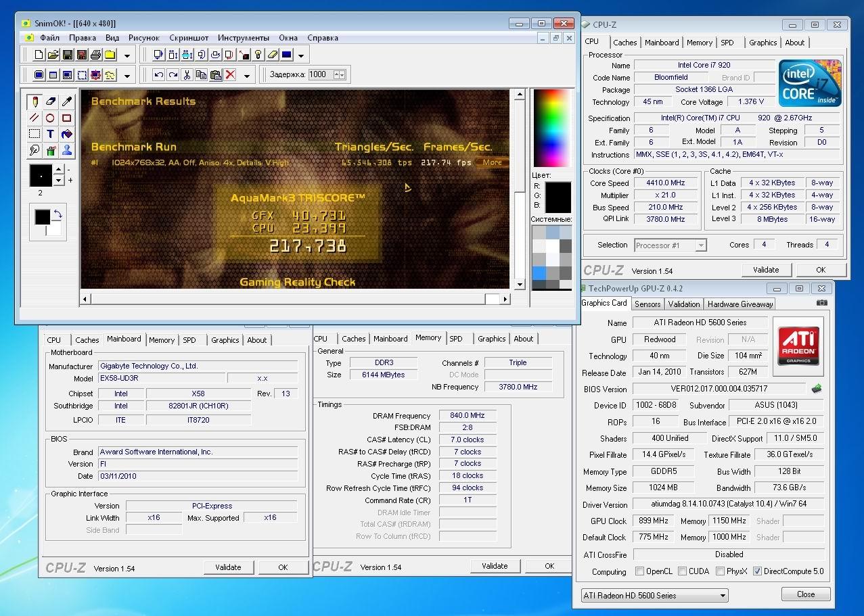Pick the Eyedropper color picker tool
The width and height of the screenshot is (864, 616).
pos(66,101)
